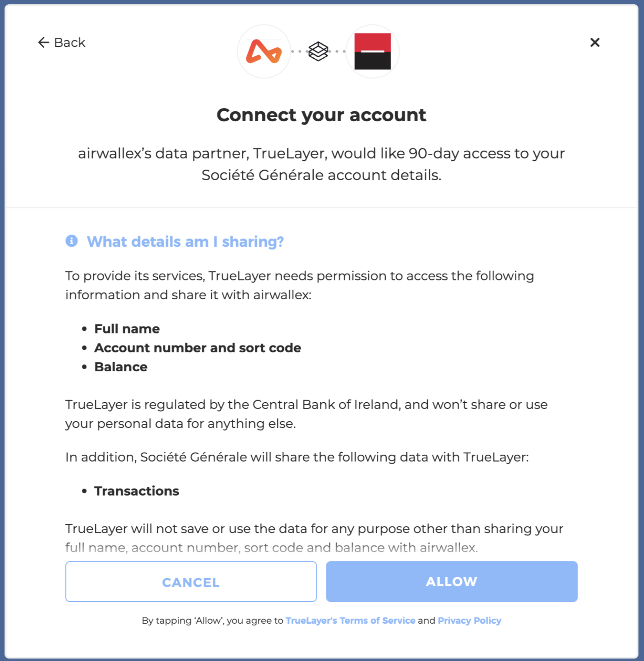Click the left arrow icon beside Back
This screenshot has height=661, width=644.
43,43
